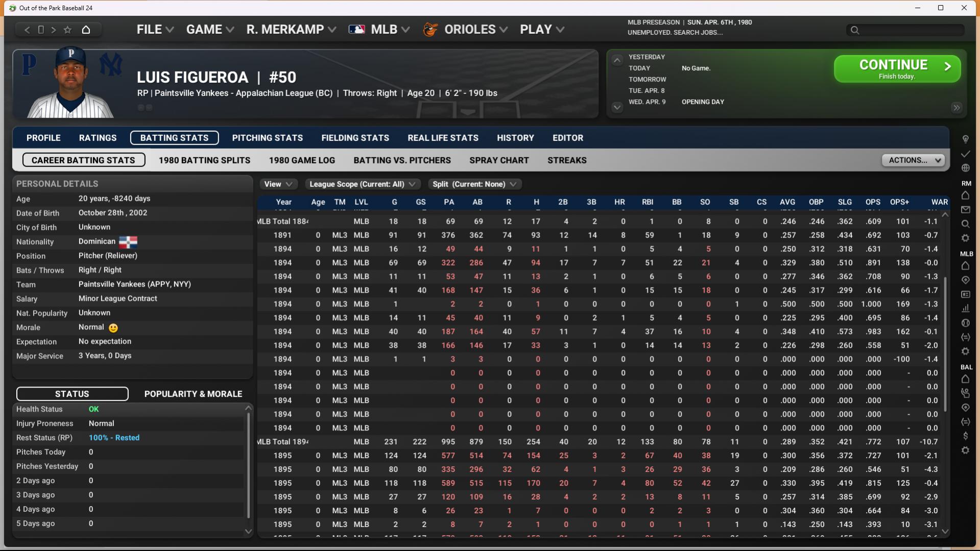This screenshot has height=551, width=980.
Task: Switch to Popularity & Morale panel
Action: [x=193, y=394]
